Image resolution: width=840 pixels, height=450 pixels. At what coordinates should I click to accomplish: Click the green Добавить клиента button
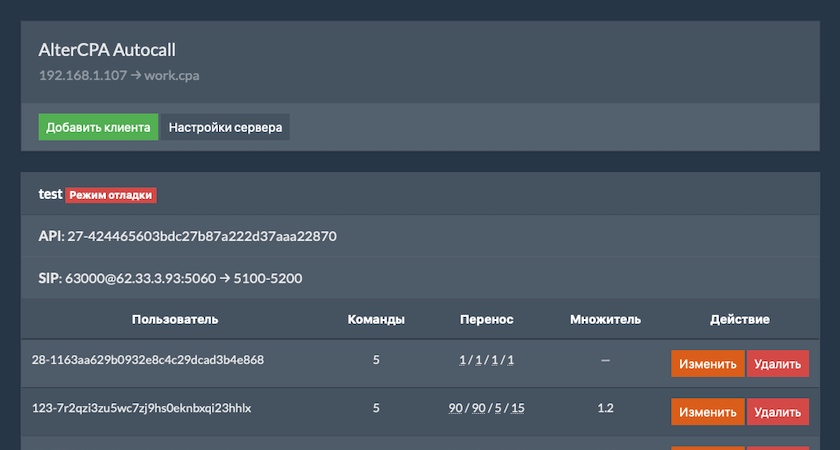coord(98,127)
